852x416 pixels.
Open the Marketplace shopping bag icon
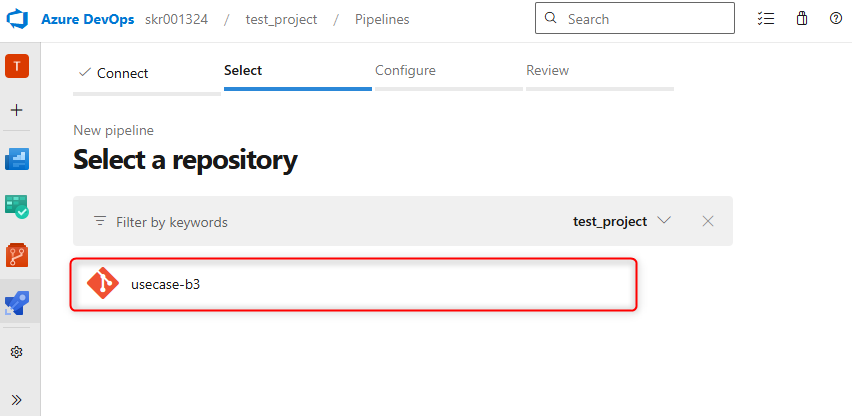[801, 18]
